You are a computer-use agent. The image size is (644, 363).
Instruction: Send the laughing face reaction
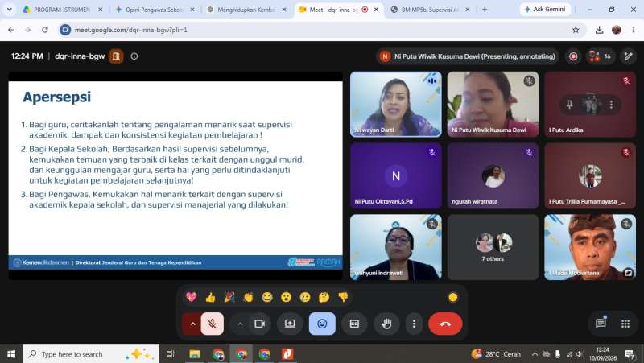(x=267, y=297)
